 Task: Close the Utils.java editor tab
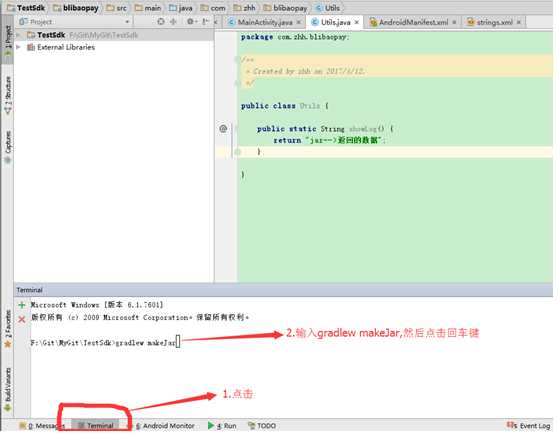tap(357, 22)
